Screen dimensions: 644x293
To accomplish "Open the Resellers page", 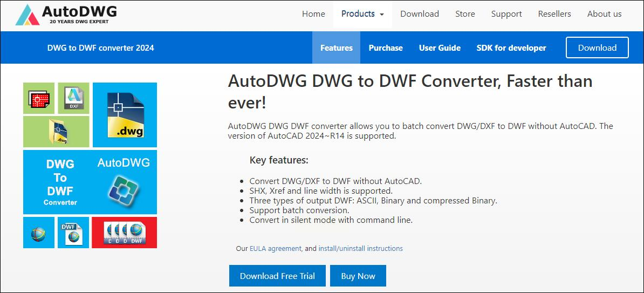I will click(554, 14).
